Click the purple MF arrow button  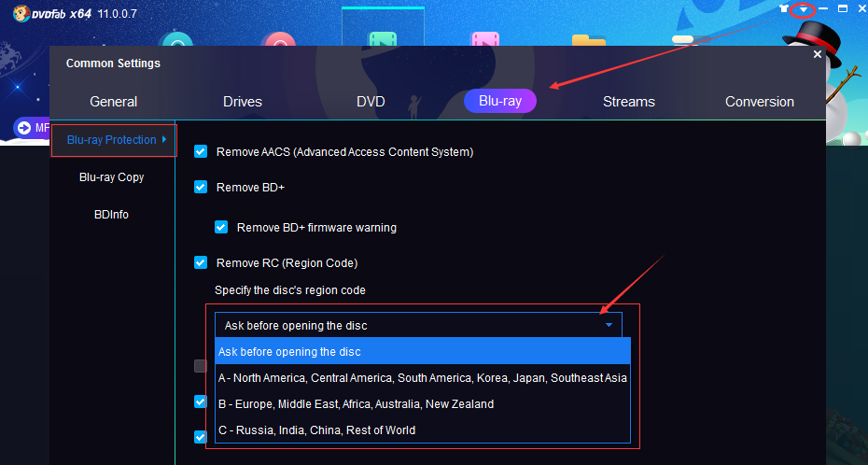(32, 128)
